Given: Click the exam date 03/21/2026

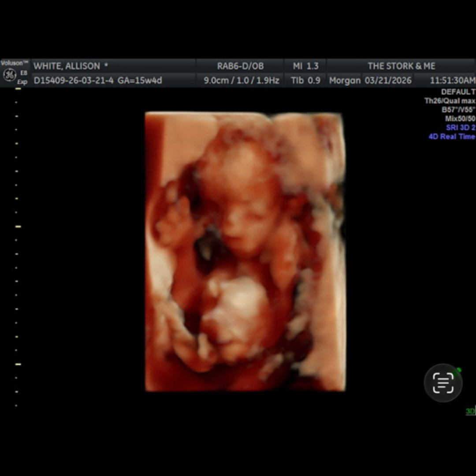Looking at the screenshot, I should pos(388,80).
